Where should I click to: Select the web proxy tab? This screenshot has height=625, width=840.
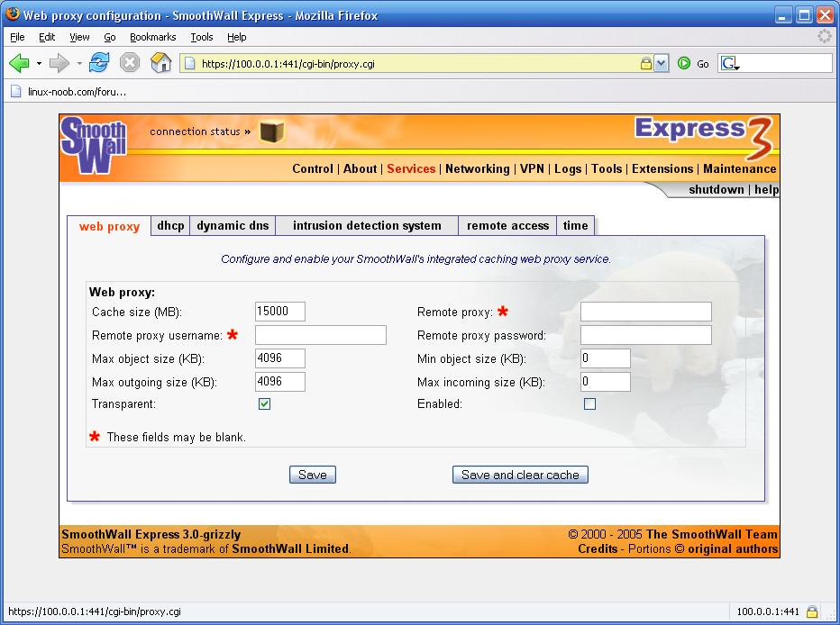coord(109,226)
